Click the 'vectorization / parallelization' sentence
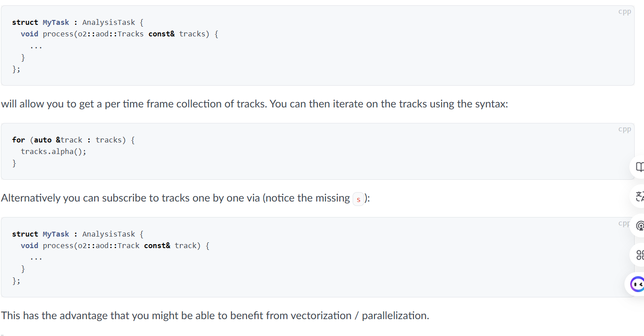The width and height of the screenshot is (644, 336). [x=215, y=316]
